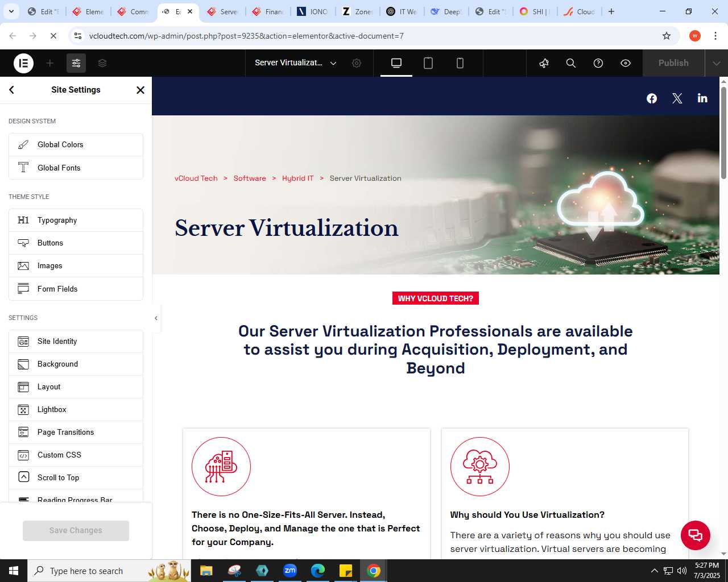Open Zoom from the taskbar

tap(290, 571)
